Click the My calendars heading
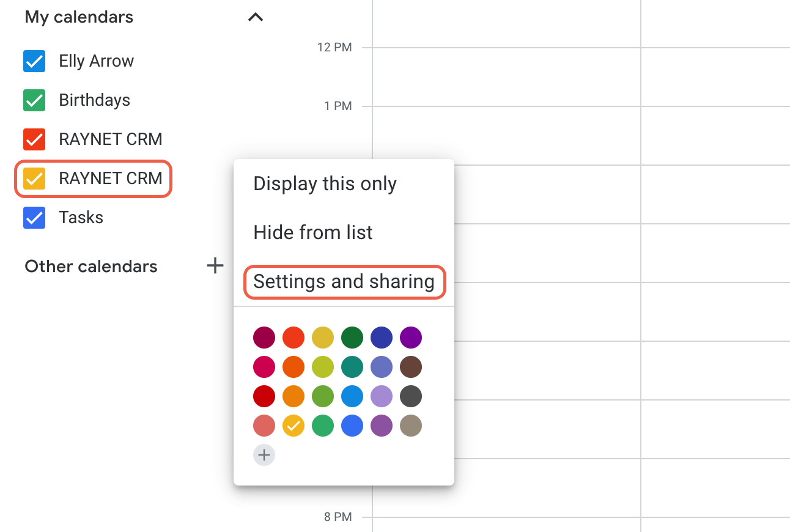790x532 pixels. pyautogui.click(x=79, y=17)
